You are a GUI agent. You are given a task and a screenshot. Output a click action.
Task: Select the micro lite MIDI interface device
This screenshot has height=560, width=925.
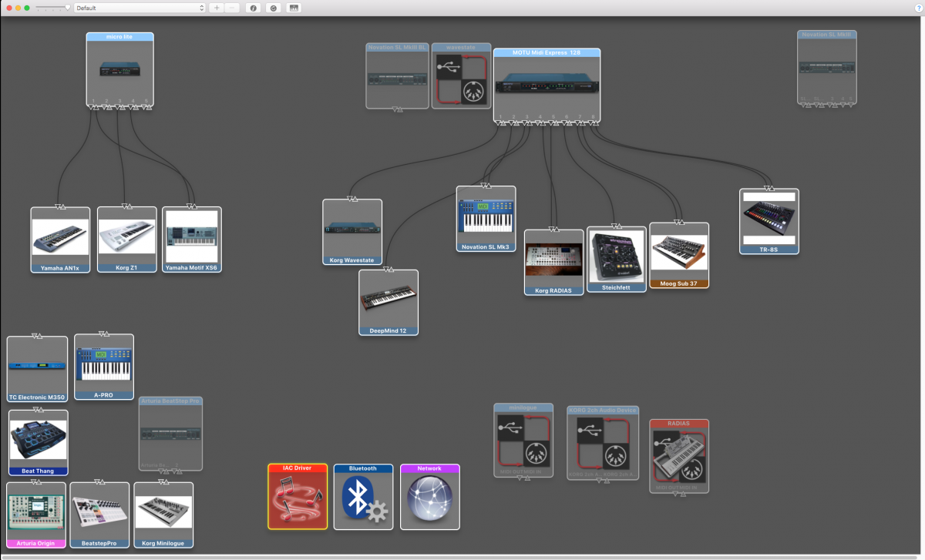(x=119, y=69)
